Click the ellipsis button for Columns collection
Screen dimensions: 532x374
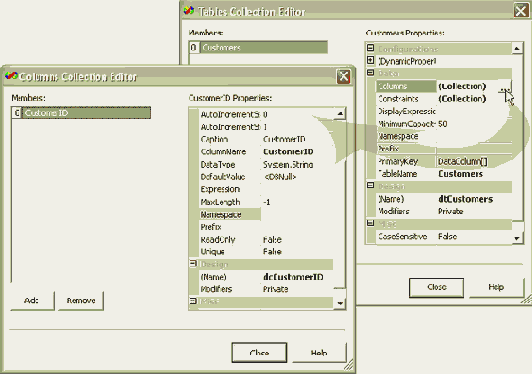[x=505, y=86]
